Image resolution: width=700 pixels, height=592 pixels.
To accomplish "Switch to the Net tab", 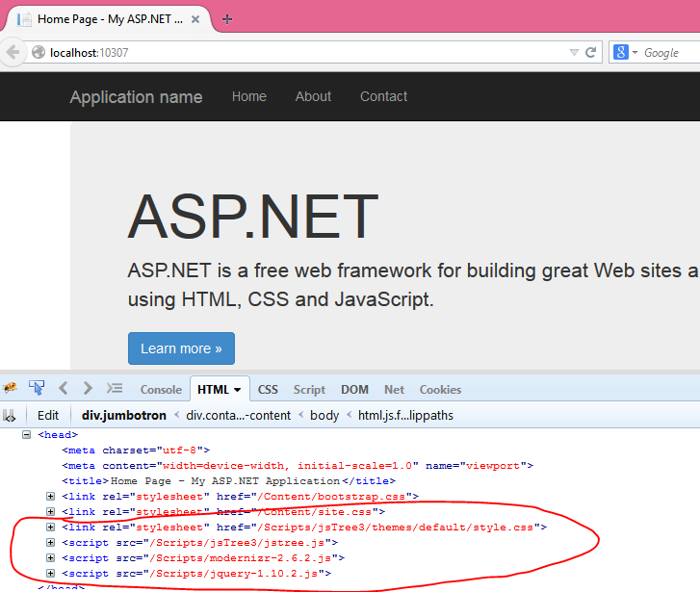I will point(394,390).
